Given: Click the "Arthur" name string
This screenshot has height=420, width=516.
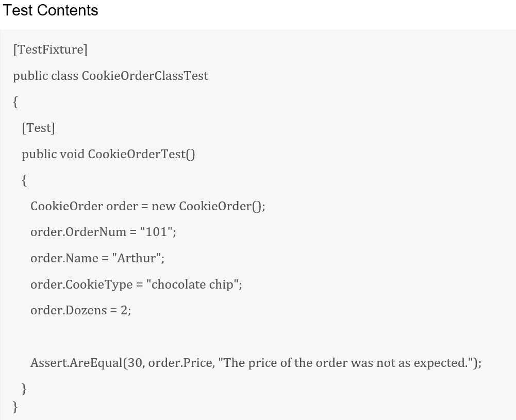Looking at the screenshot, I should tap(137, 258).
